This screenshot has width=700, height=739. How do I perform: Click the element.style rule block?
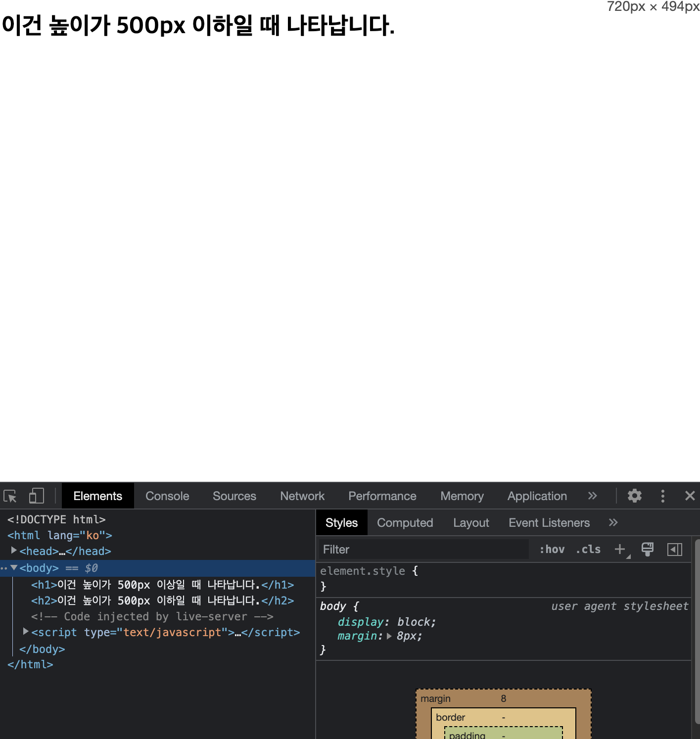point(504,579)
